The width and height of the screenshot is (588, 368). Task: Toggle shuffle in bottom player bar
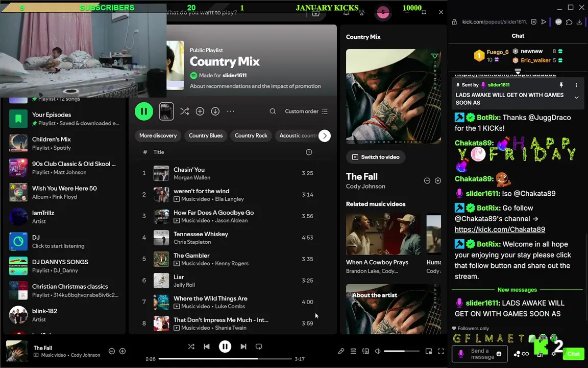point(191,347)
